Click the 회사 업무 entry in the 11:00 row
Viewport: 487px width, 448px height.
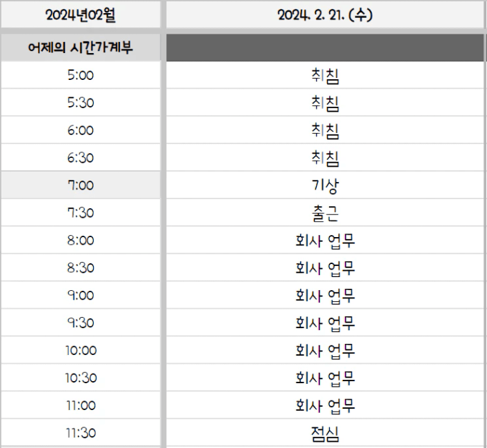click(326, 406)
